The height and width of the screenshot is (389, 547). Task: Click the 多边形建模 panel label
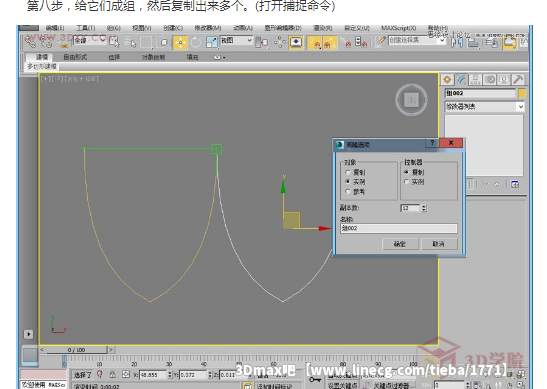pos(42,66)
